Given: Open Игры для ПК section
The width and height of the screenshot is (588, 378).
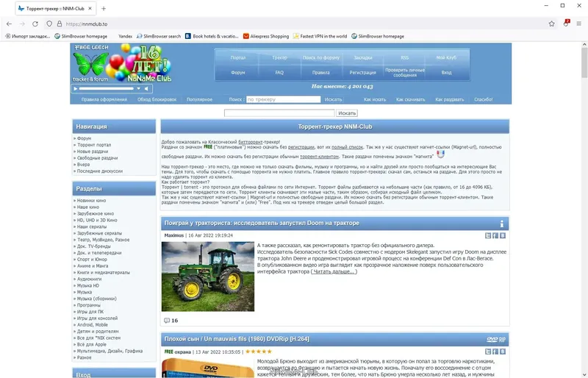Looking at the screenshot, I should coord(90,312).
